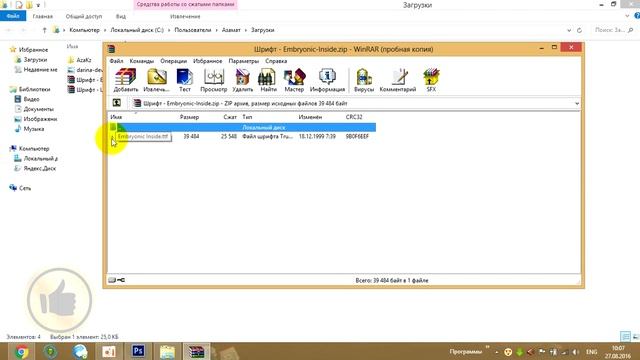The image size is (640, 360).
Task: Open Photoshop from the taskbar
Action: tap(138, 351)
